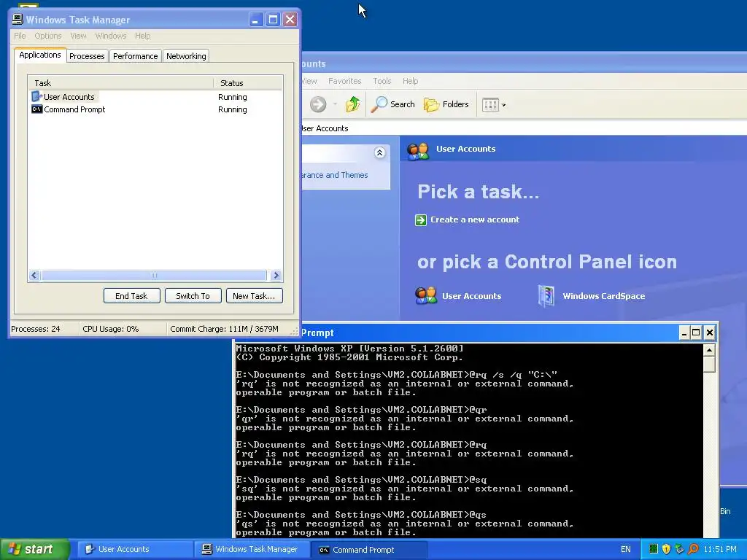The image size is (747, 560).
Task: Click Processes: 24 in status bar
Action: tap(36, 329)
